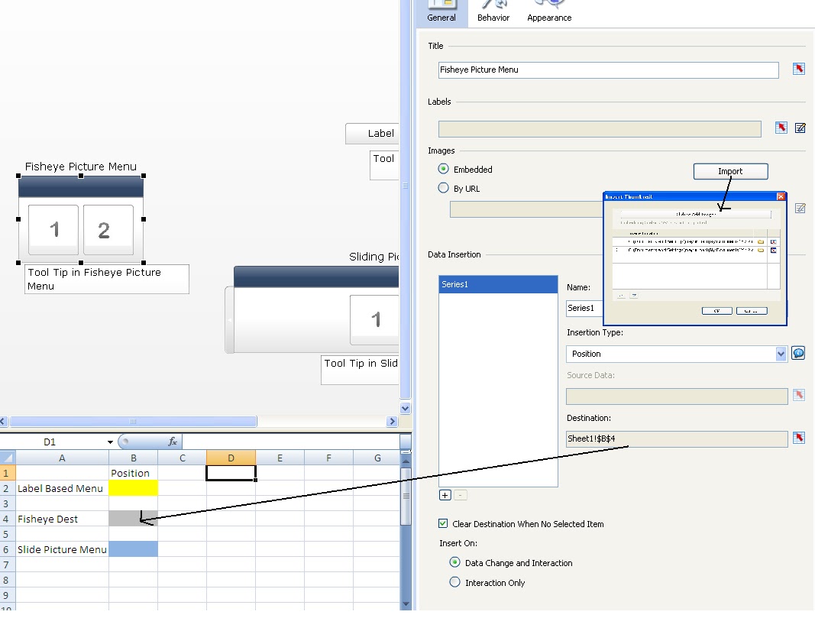Select the Interaction Only radio button

coord(454,582)
